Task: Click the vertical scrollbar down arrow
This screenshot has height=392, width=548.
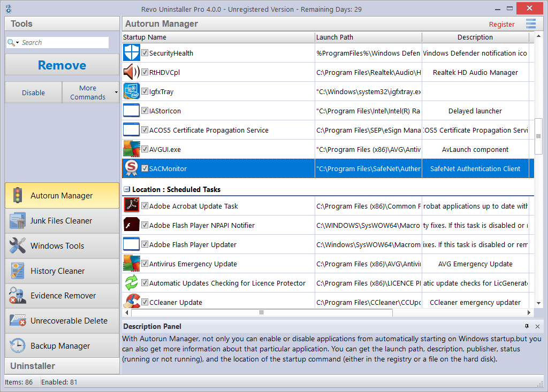Action: [x=538, y=303]
